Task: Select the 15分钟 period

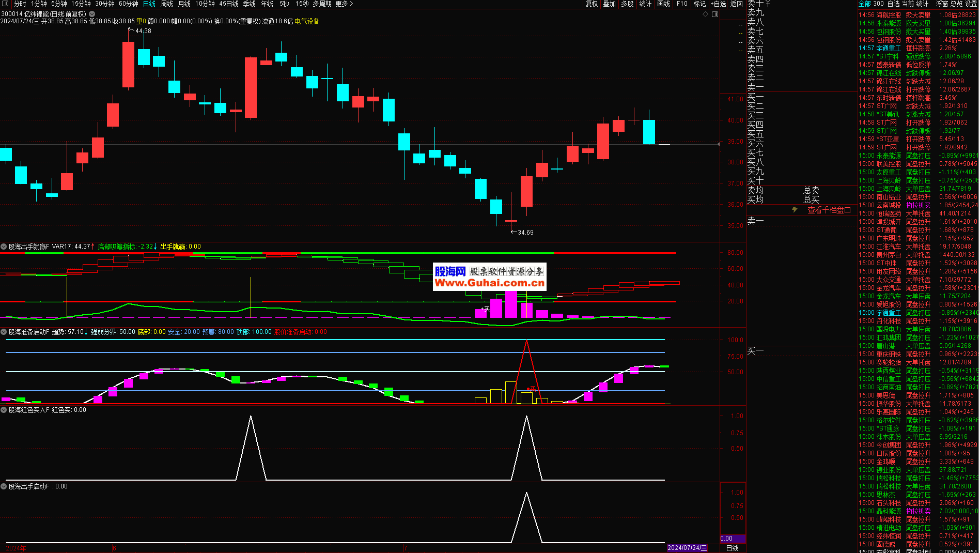Action: (81, 4)
